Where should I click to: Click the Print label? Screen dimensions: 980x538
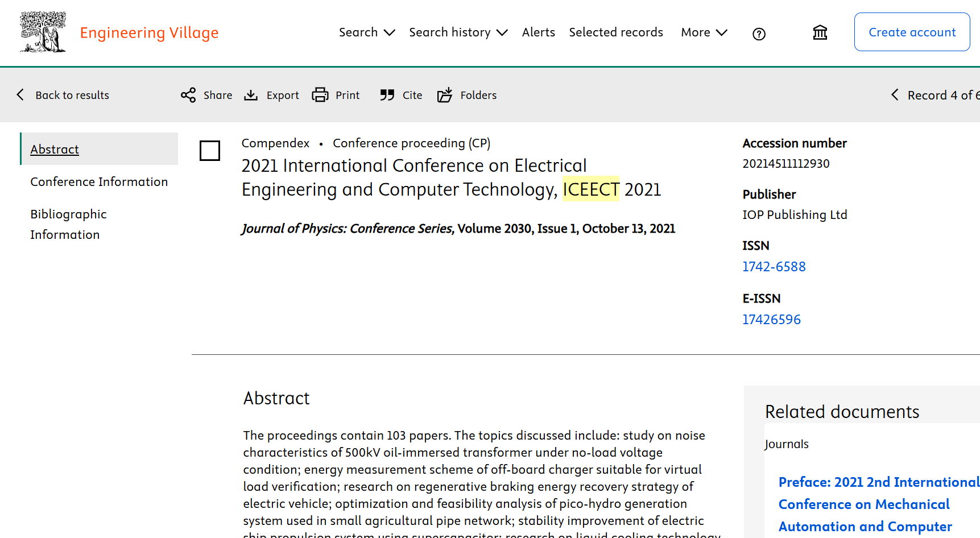click(348, 95)
